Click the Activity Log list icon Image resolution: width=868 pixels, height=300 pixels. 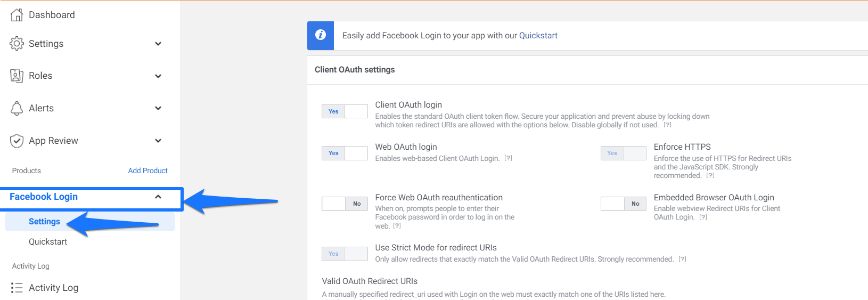tap(17, 288)
